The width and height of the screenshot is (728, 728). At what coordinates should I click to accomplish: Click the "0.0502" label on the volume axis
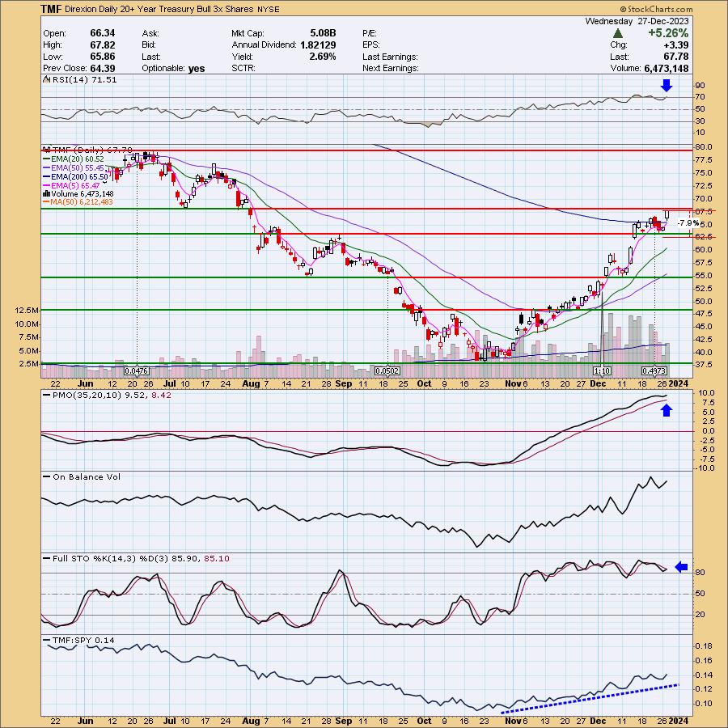tap(387, 371)
